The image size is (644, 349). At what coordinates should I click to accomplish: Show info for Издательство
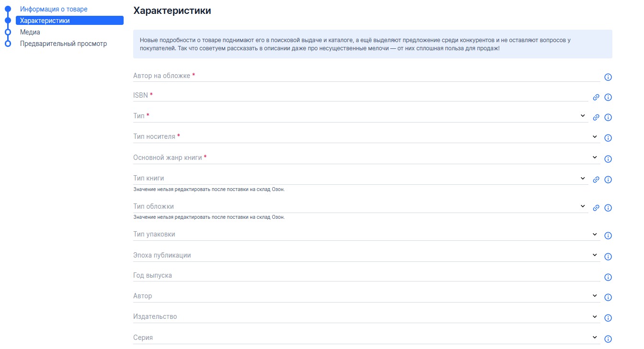(x=608, y=318)
